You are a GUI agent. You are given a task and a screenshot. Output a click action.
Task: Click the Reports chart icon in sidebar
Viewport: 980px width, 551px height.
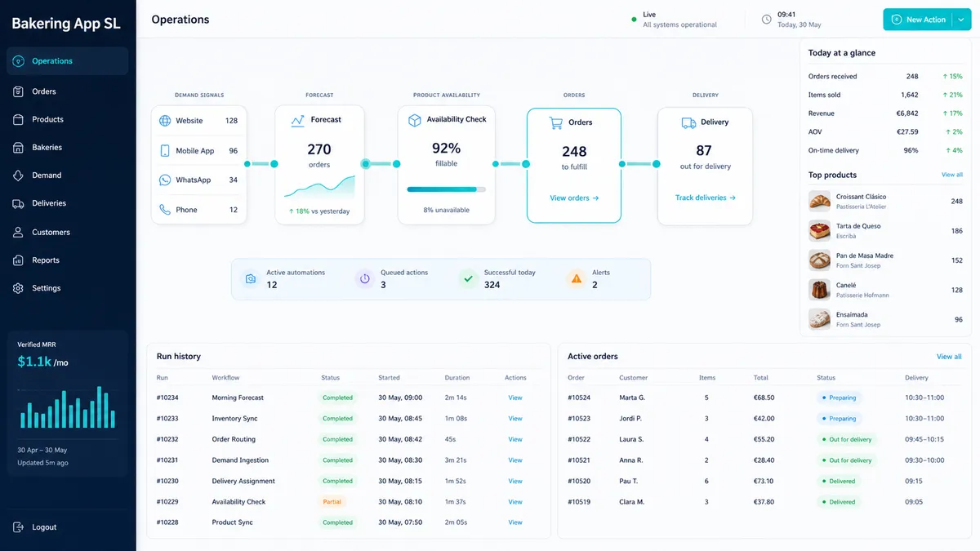[18, 260]
